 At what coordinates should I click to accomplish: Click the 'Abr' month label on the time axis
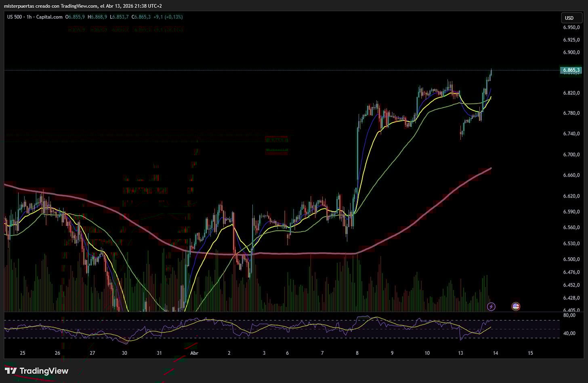(194, 353)
